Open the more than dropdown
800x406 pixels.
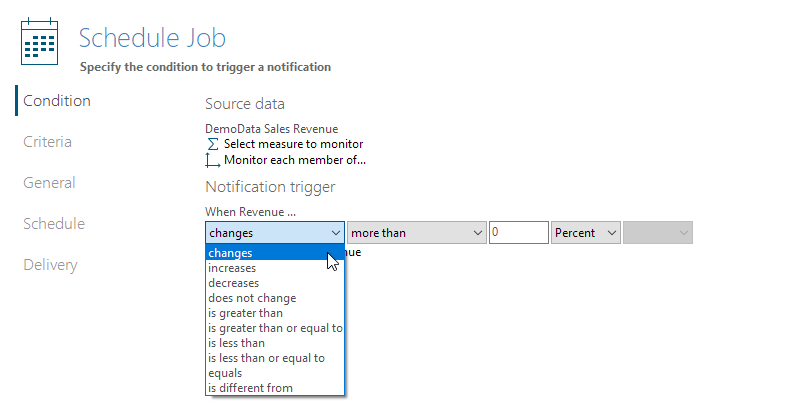tap(417, 233)
